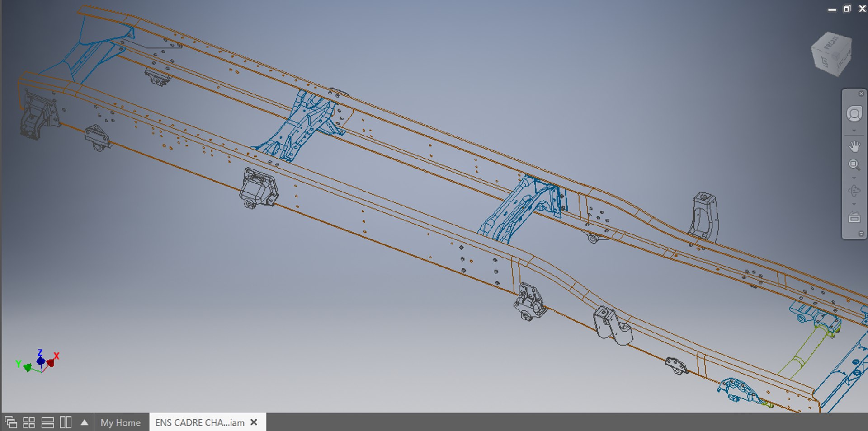Viewport: 868px width, 431px height.
Task: Arrange windows horizontally
Action: [47, 422]
